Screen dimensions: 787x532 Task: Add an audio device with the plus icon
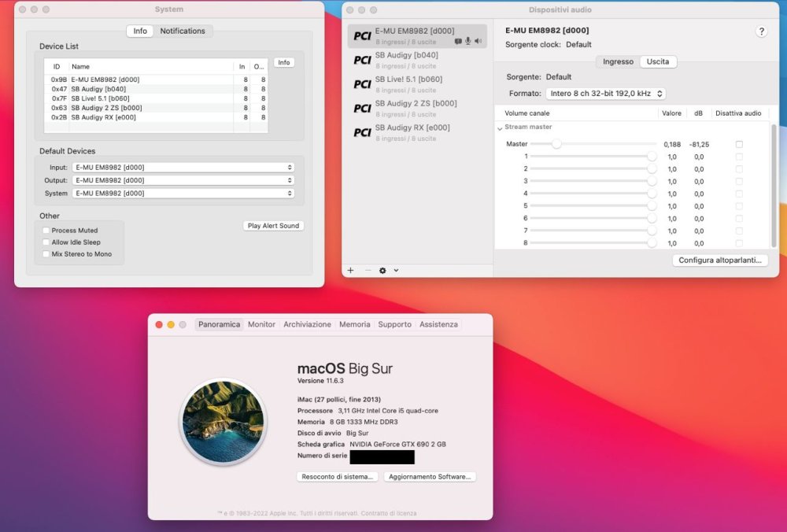coord(350,271)
